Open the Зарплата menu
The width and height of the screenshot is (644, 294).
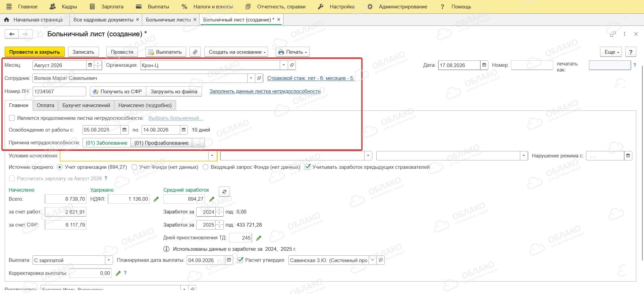click(x=107, y=7)
